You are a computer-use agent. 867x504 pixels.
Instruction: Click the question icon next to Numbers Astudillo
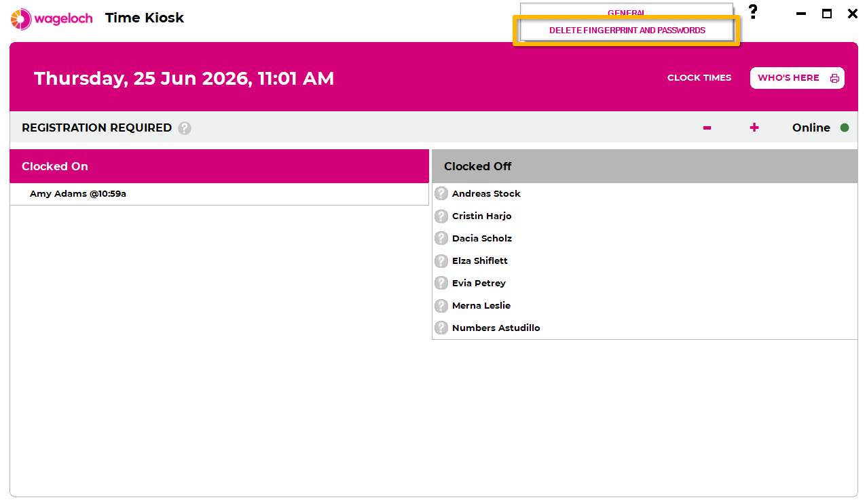pos(441,328)
